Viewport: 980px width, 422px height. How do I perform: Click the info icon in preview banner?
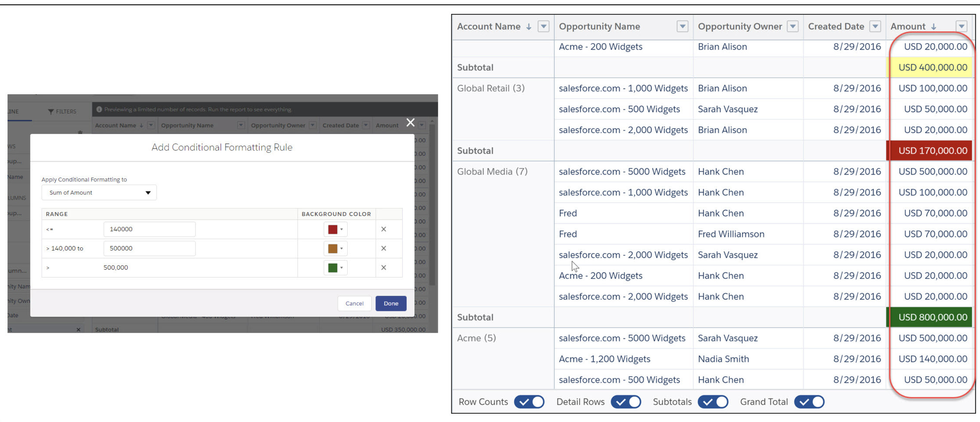point(99,110)
